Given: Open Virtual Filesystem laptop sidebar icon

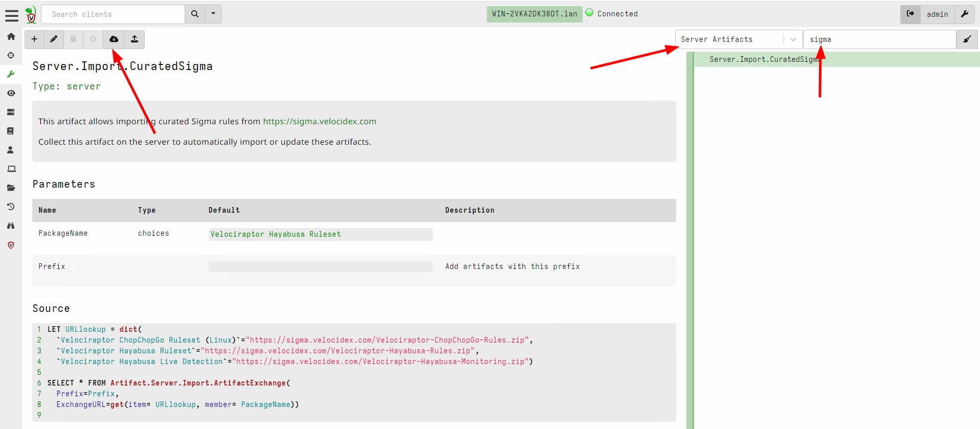Looking at the screenshot, I should point(11,169).
